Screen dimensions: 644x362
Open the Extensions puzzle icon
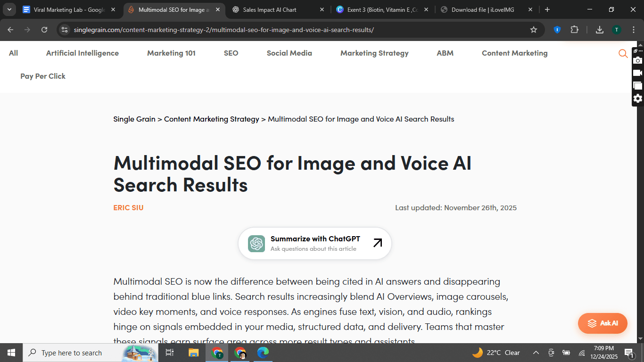pos(574,30)
